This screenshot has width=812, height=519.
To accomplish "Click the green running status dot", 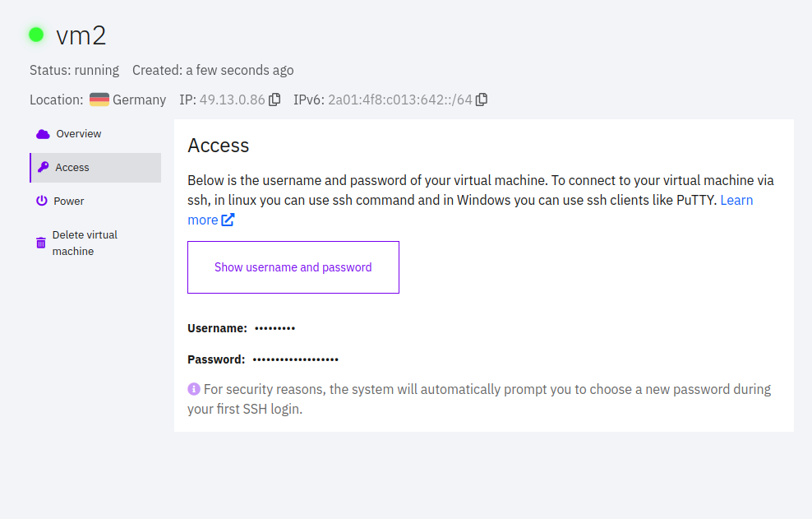I will (x=36, y=35).
